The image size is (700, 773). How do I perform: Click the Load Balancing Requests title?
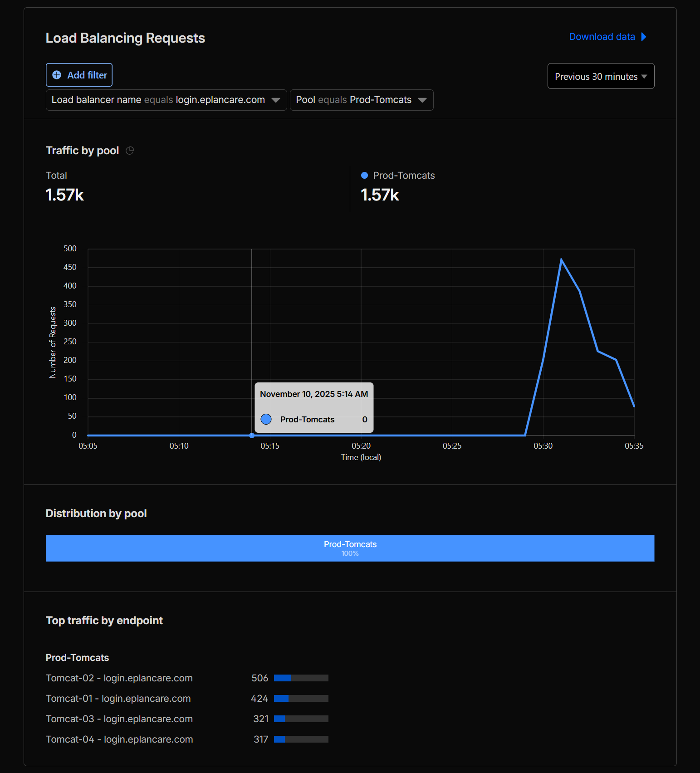click(125, 38)
